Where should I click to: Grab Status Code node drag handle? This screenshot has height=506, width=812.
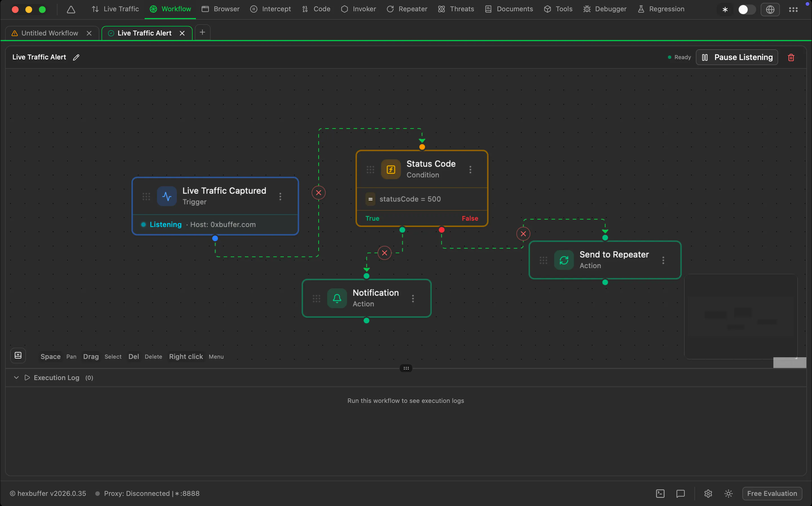coord(370,170)
